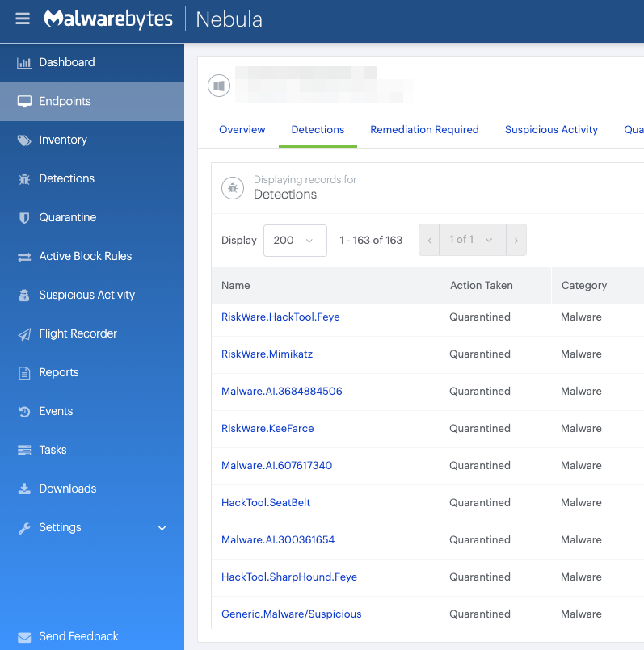Open the Display 200 records dropdown
This screenshot has width=644, height=650.
click(x=295, y=241)
